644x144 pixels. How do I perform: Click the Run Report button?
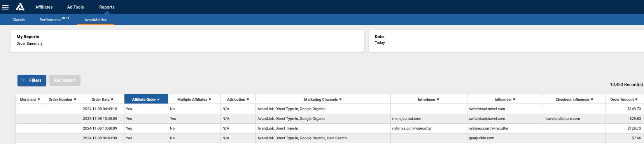65,80
